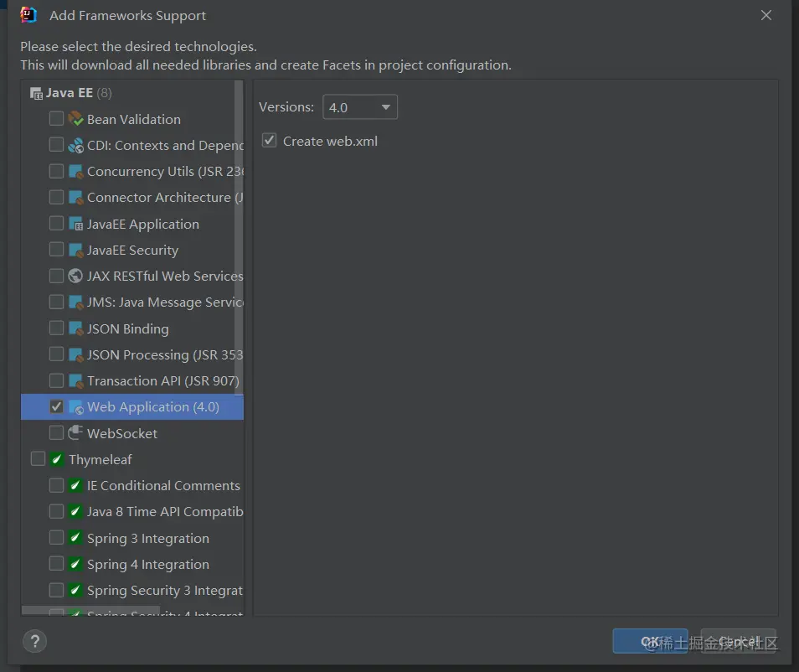
Task: Select the Java EE (8) group row
Action: click(x=132, y=93)
